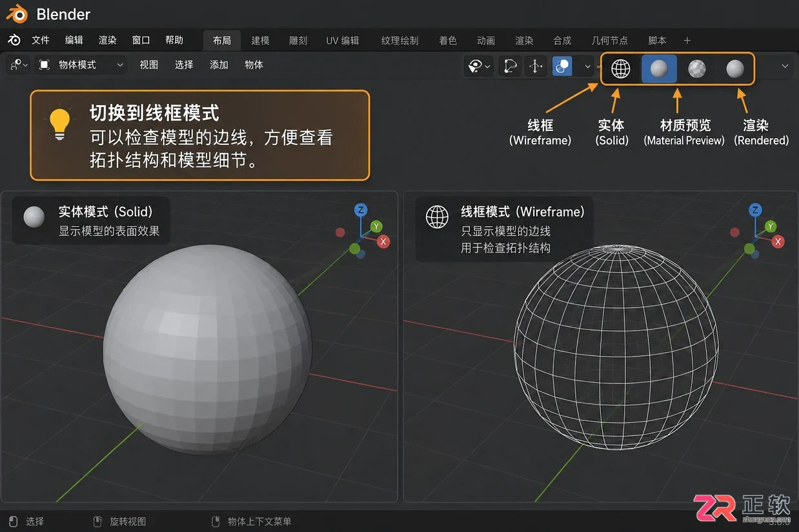Switch to the 动画 workspace tab
Image resolution: width=799 pixels, height=532 pixels.
pyautogui.click(x=486, y=41)
